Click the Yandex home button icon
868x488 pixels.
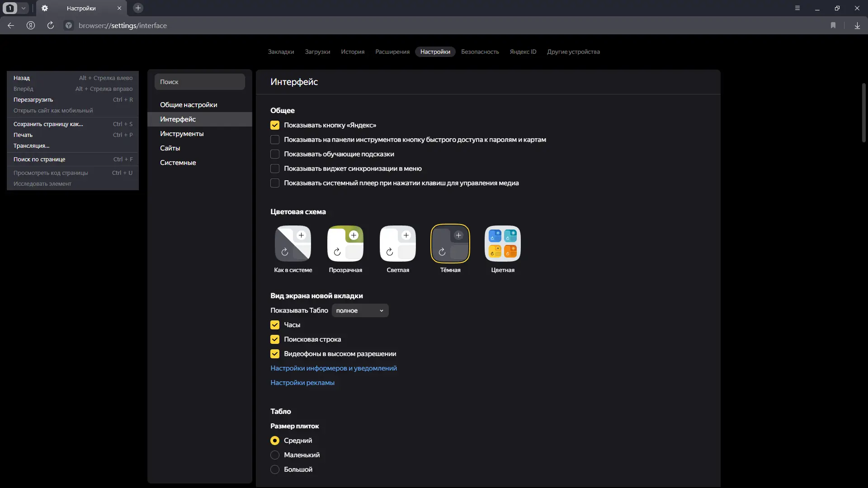(31, 25)
